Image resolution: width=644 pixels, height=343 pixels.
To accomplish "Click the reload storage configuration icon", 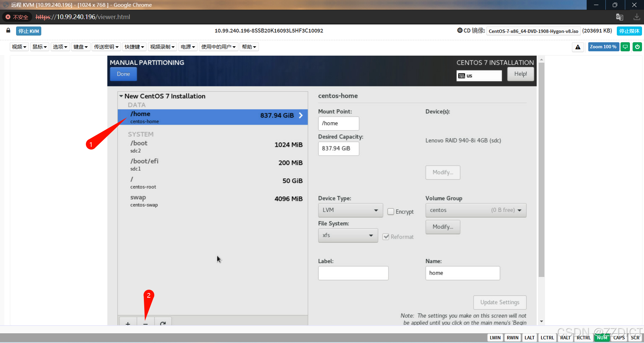I will pyautogui.click(x=163, y=323).
